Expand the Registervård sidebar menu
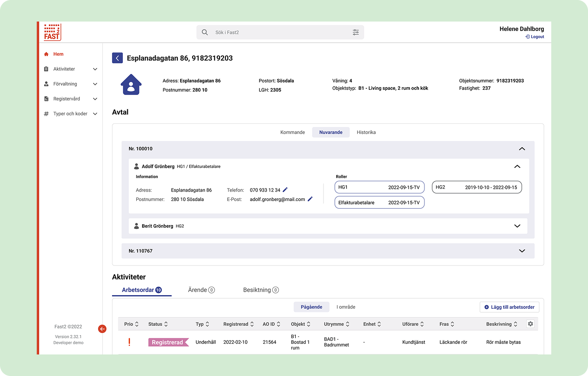 (95, 99)
